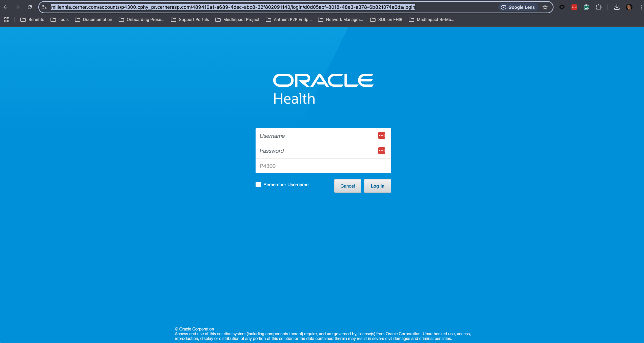
Task: Open the Grammarly extension icon
Action: pyautogui.click(x=586, y=7)
